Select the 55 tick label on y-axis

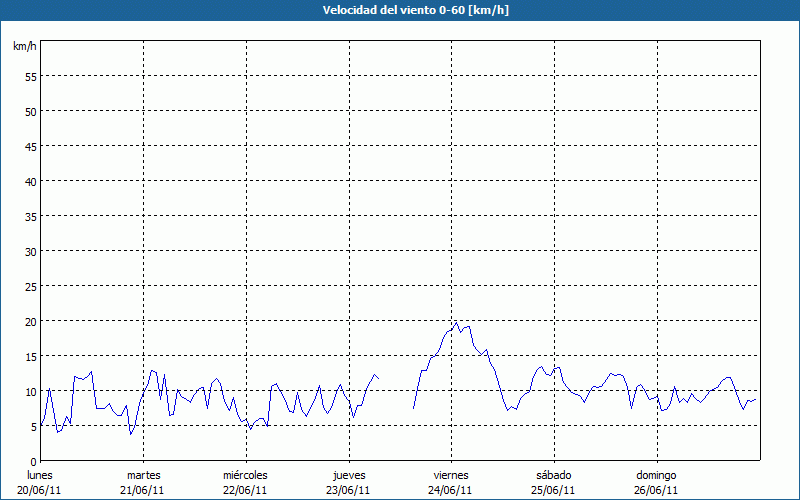(x=30, y=76)
